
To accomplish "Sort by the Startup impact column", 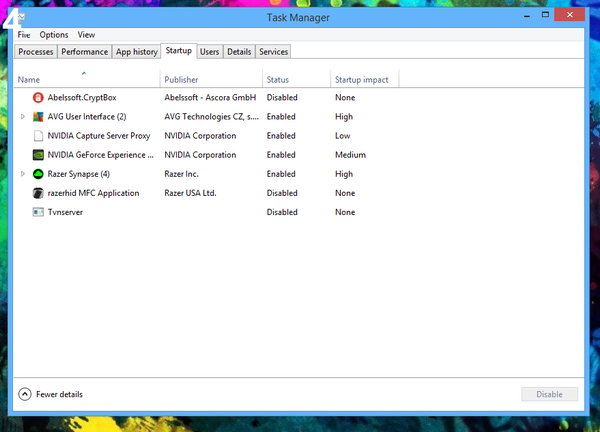I will (x=361, y=80).
